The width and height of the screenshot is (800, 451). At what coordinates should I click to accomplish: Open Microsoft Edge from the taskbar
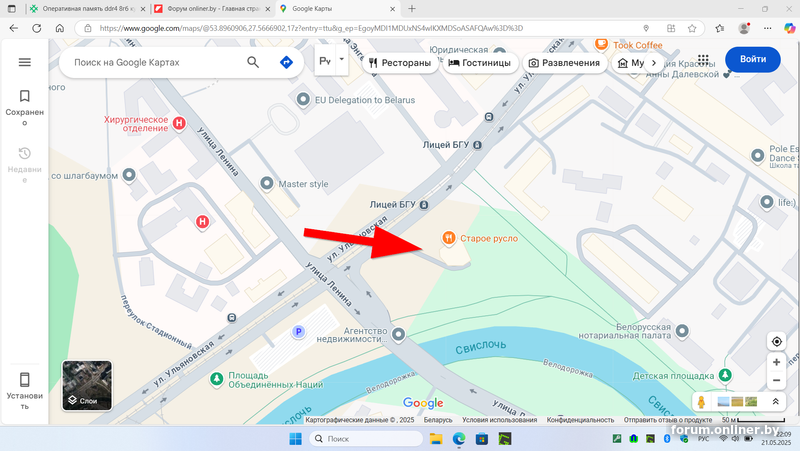coord(459,439)
